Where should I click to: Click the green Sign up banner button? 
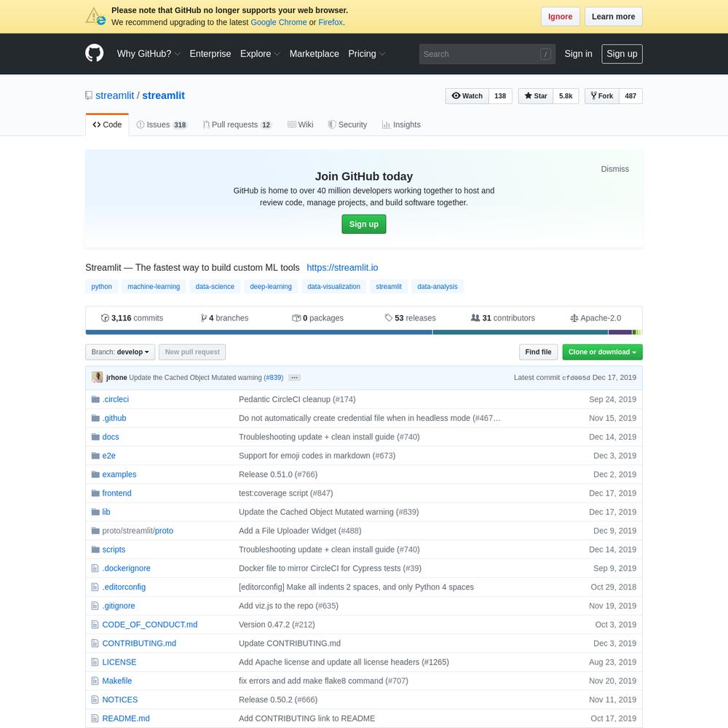pos(363,224)
